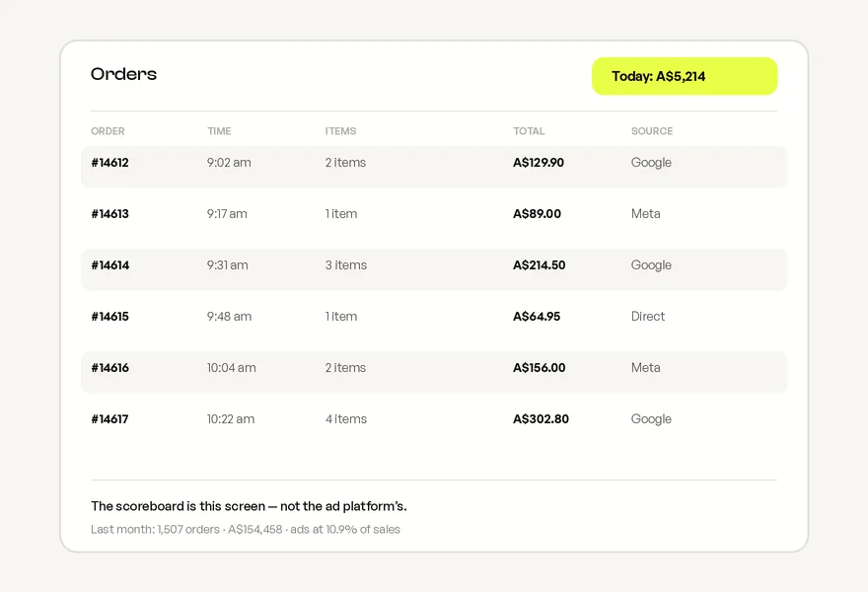Click the 3 items cell
This screenshot has height=592, width=868.
(346, 265)
